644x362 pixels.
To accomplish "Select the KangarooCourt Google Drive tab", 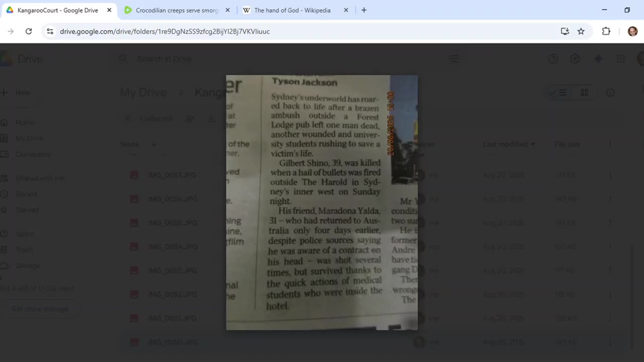I will coord(58,10).
